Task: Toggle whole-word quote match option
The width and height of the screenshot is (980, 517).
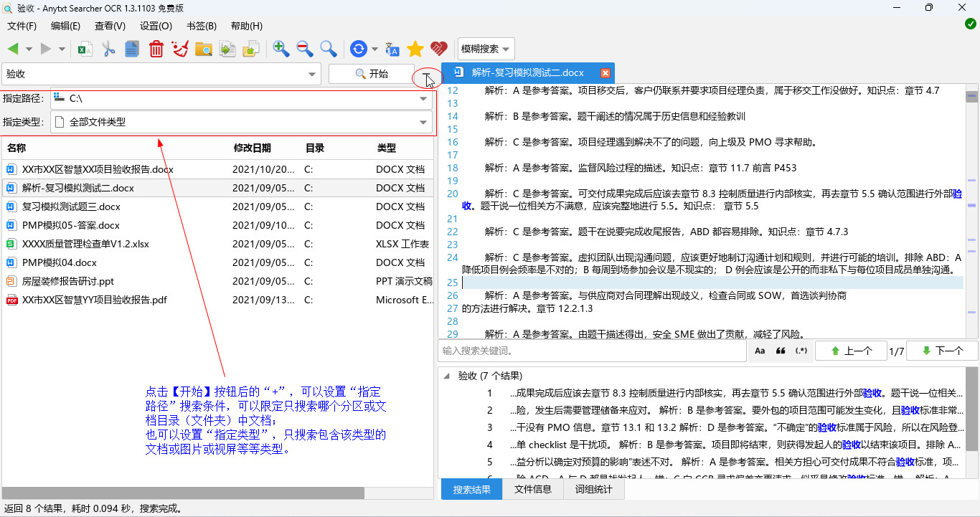Action: (x=781, y=351)
